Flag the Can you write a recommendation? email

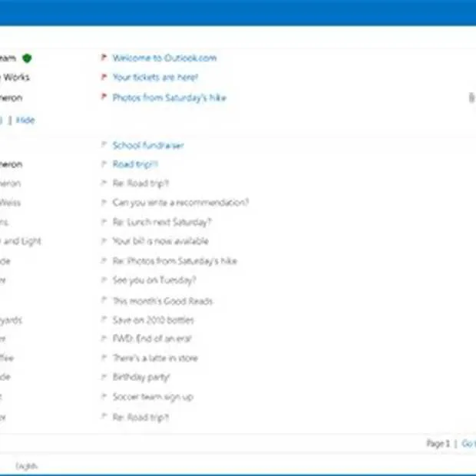coord(104,202)
